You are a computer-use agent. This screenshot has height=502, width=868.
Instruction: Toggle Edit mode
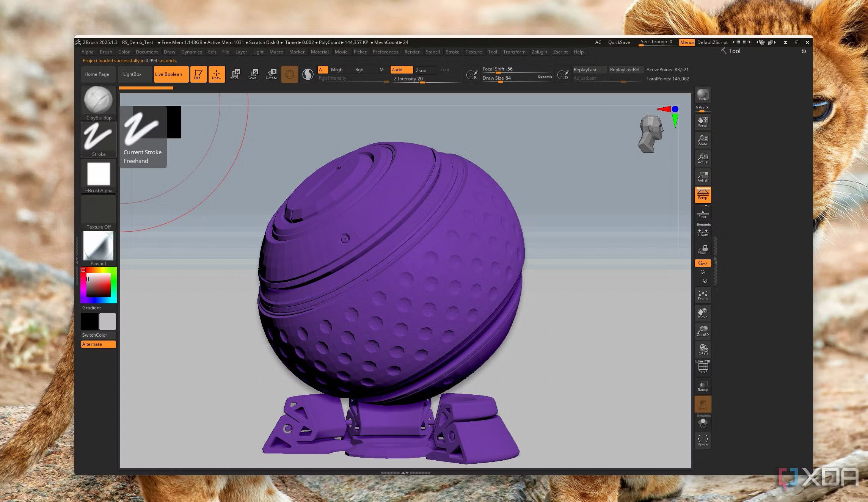[198, 74]
